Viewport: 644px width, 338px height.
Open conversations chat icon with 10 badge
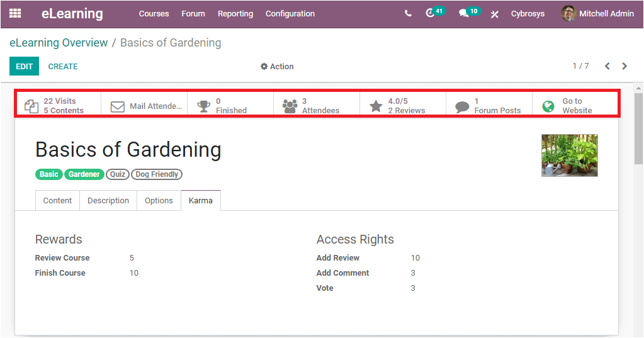pyautogui.click(x=465, y=13)
